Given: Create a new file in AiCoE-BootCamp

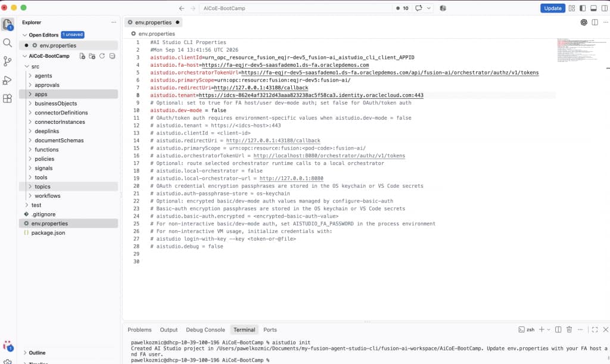Looking at the screenshot, I should [82, 56].
